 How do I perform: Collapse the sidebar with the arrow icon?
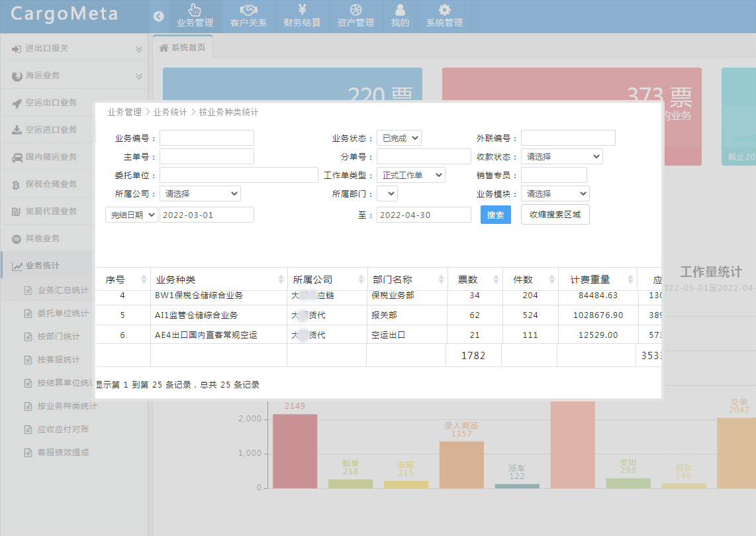click(159, 17)
